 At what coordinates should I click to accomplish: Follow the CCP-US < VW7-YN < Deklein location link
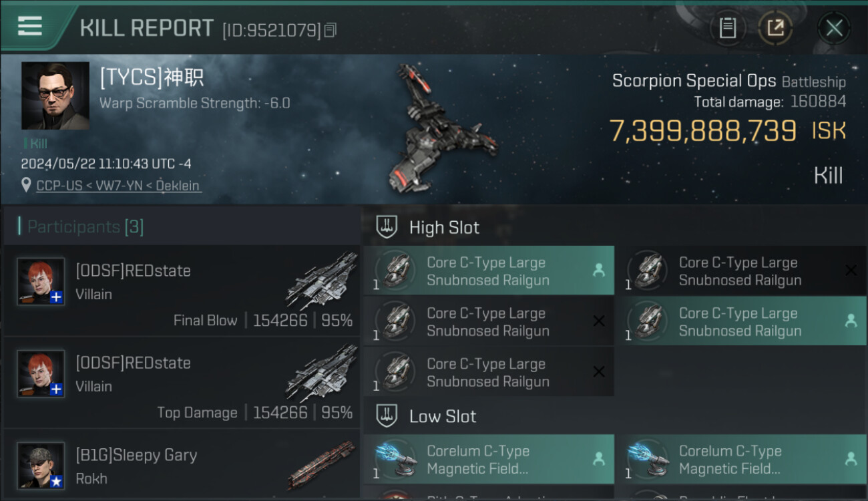[x=118, y=186]
